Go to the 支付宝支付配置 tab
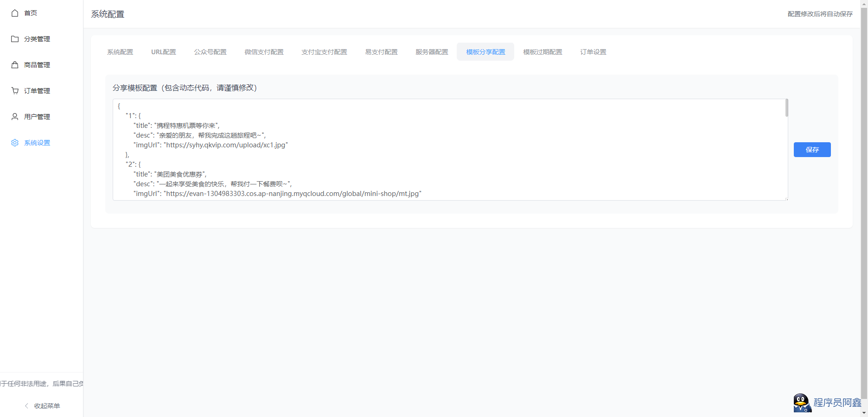Image resolution: width=868 pixels, height=417 pixels. click(x=324, y=52)
